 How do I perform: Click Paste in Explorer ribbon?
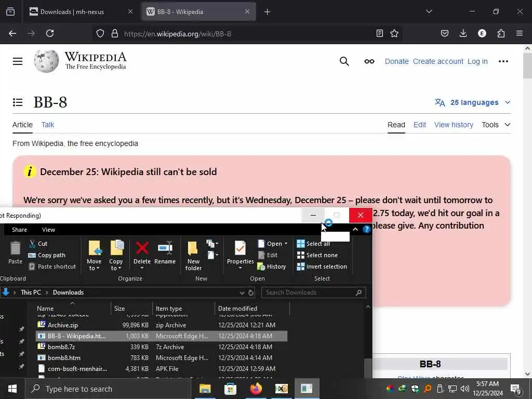[15, 252]
